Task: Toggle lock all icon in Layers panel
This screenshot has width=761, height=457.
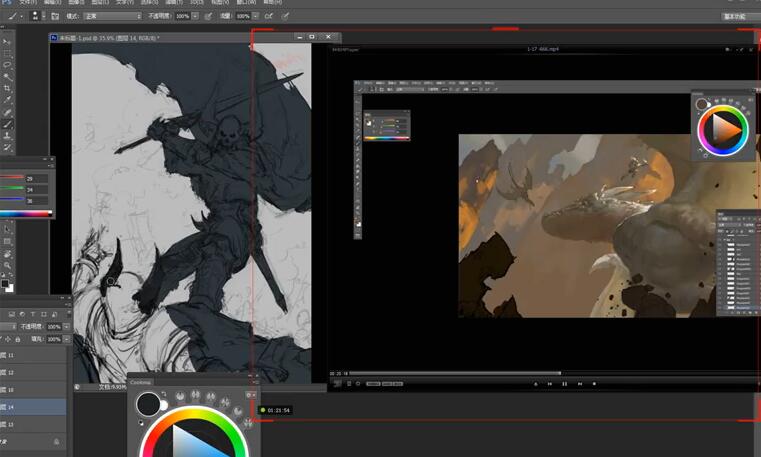Action: (18, 339)
